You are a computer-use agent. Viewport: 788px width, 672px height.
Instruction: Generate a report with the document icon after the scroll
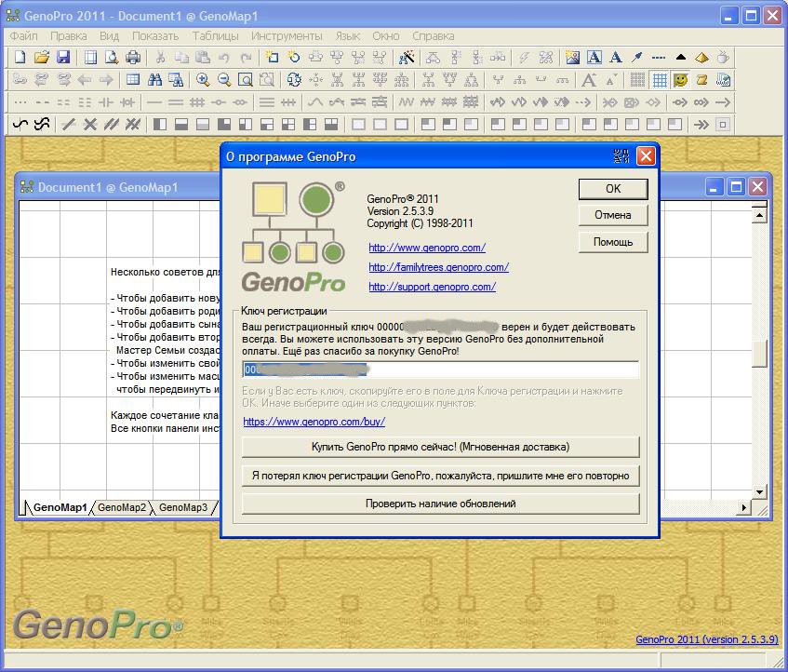point(723,79)
